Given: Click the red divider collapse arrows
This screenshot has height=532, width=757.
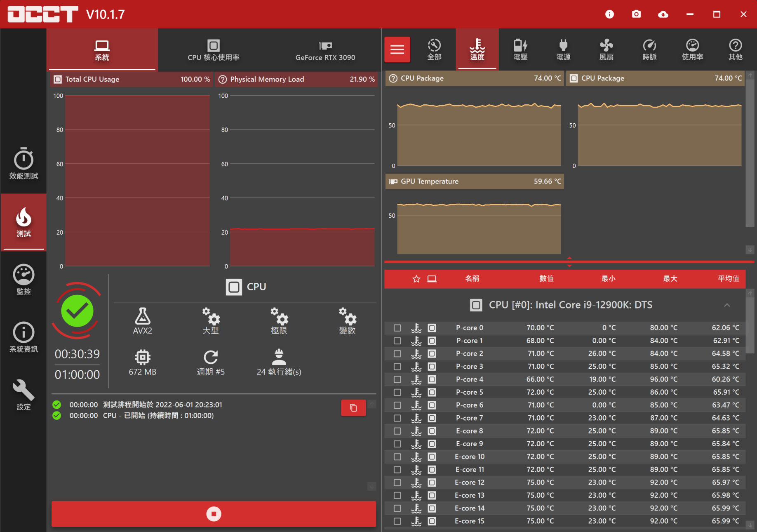Looking at the screenshot, I should (569, 262).
